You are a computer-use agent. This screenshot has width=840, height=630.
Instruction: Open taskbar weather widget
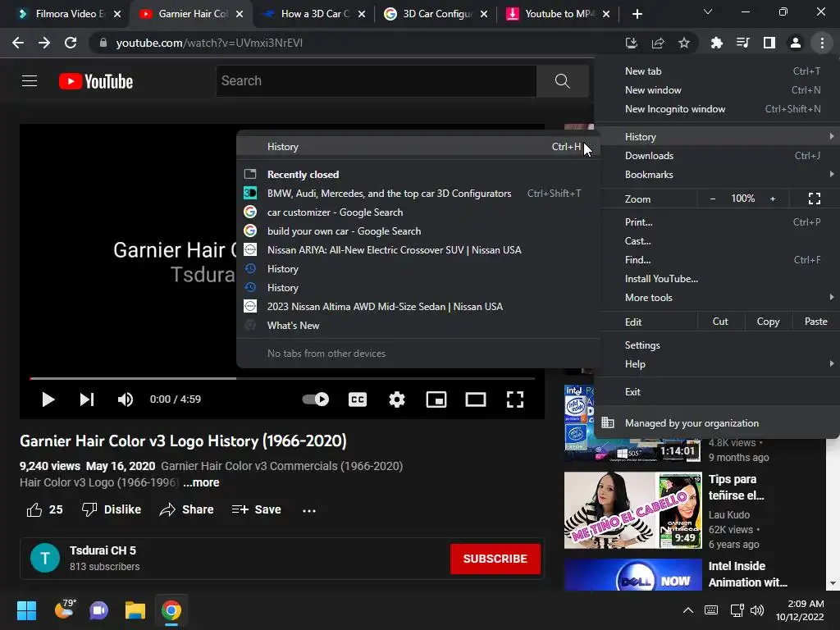64,610
